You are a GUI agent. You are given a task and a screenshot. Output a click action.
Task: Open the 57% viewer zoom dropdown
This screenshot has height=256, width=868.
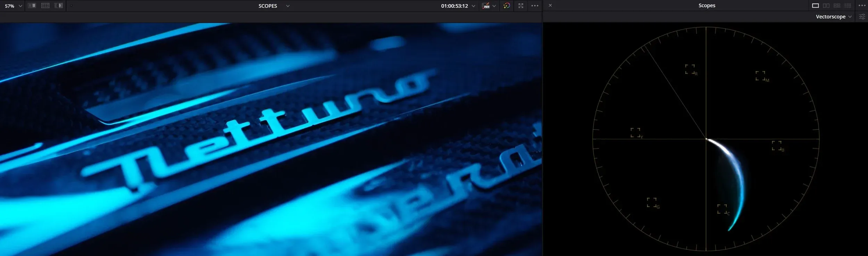tap(14, 6)
